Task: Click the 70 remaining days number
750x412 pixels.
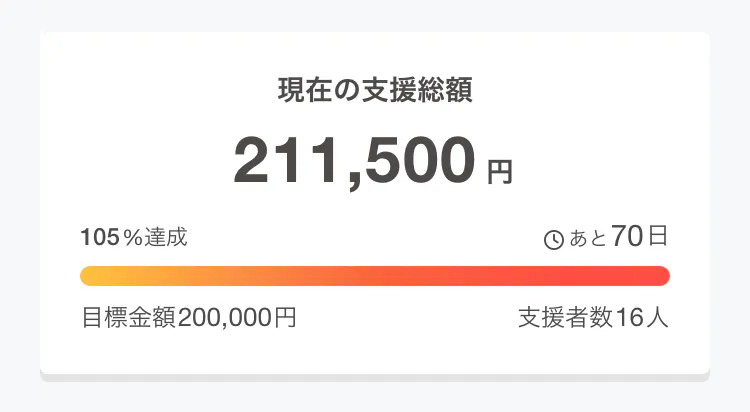Action: pos(625,237)
